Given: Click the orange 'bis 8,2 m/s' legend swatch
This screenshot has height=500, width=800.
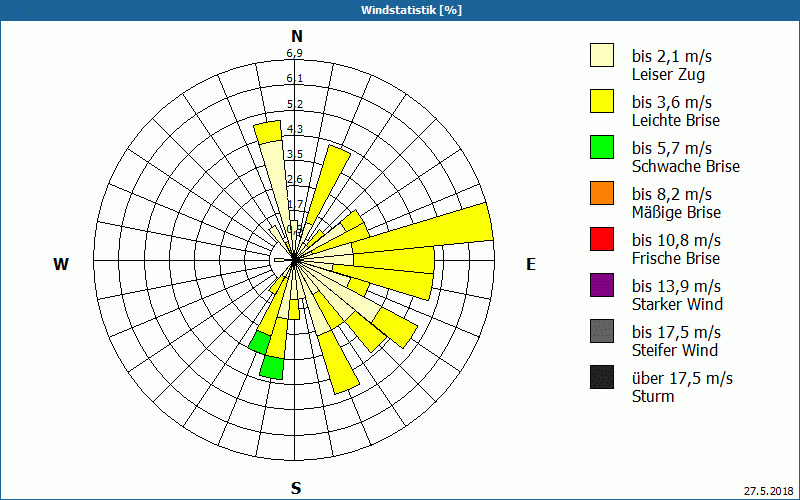Looking at the screenshot, I should point(602,193).
